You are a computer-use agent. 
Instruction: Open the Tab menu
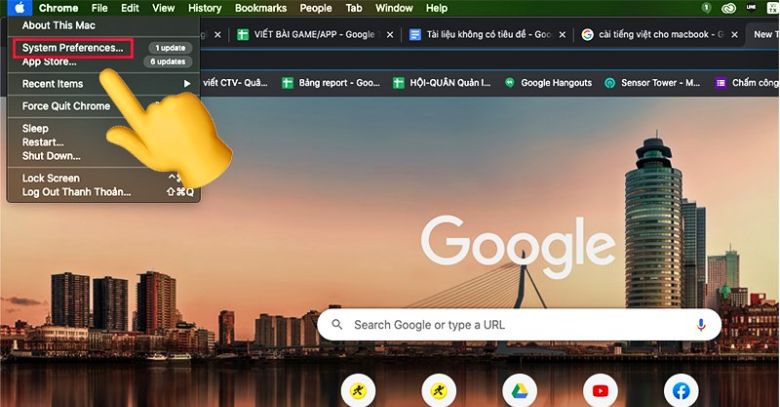point(354,8)
